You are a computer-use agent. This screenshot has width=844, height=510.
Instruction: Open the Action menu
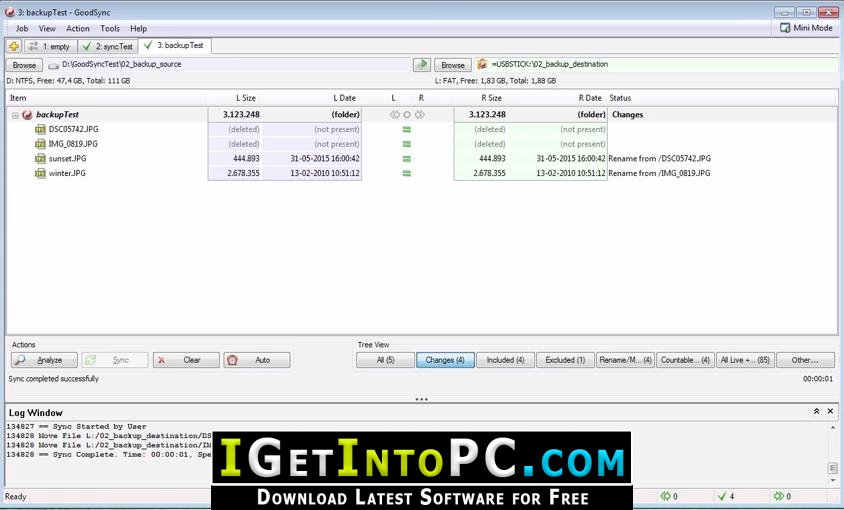pos(78,29)
